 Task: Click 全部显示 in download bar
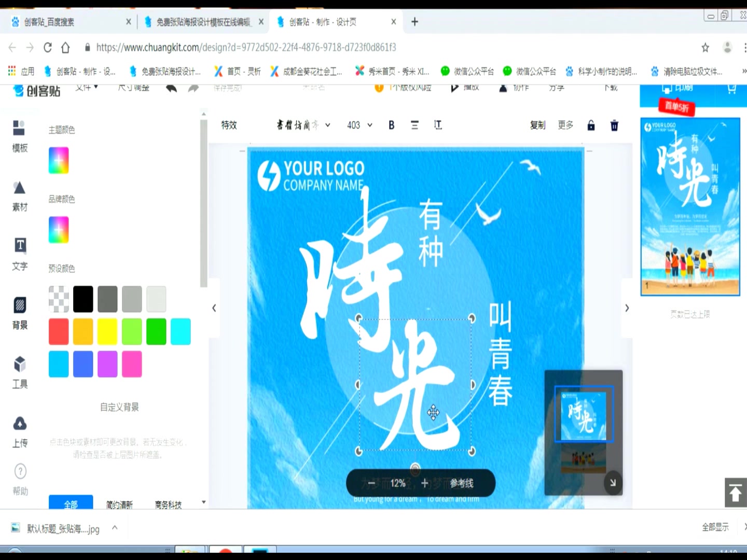click(x=715, y=527)
